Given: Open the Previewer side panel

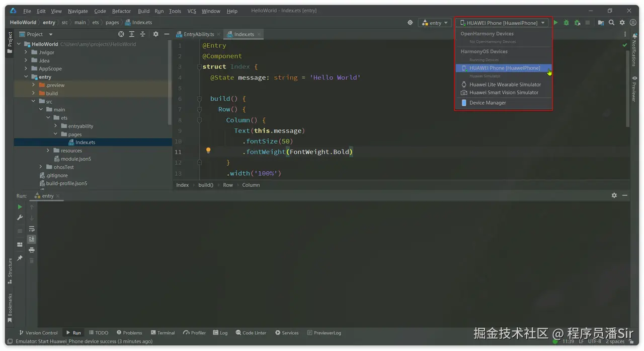Looking at the screenshot, I should pyautogui.click(x=634, y=89).
